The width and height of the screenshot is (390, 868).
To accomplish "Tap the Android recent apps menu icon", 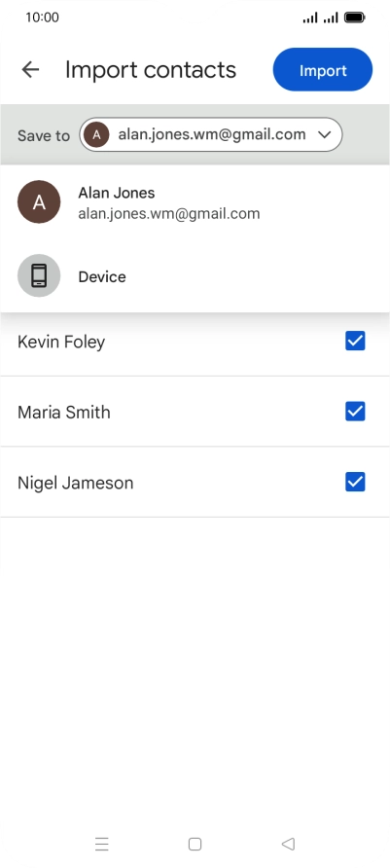I will pos(102,844).
